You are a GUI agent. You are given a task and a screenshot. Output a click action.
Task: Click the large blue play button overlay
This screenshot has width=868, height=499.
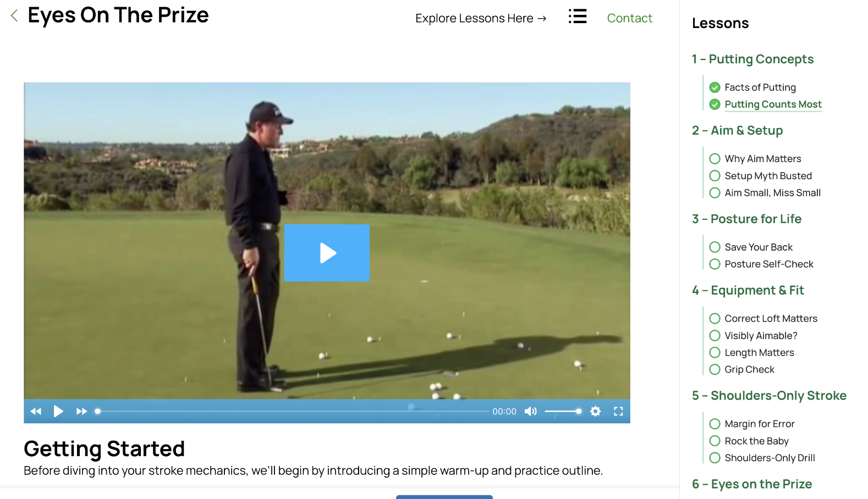coord(327,253)
